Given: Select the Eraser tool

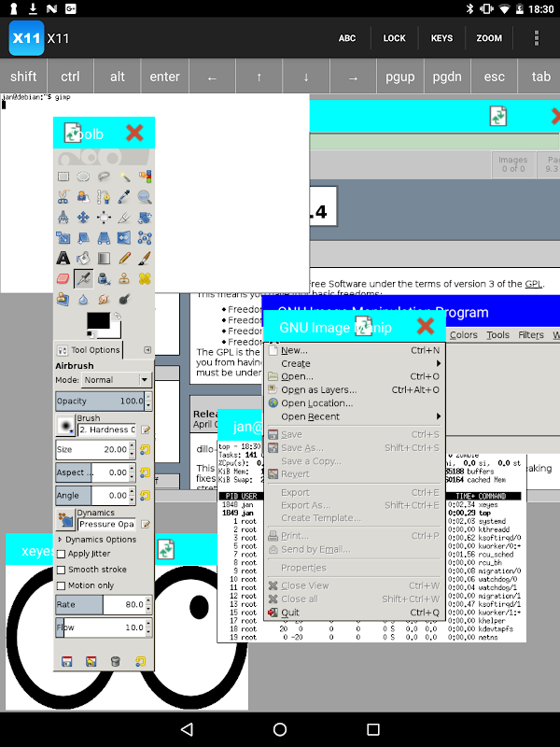Looking at the screenshot, I should (63, 278).
